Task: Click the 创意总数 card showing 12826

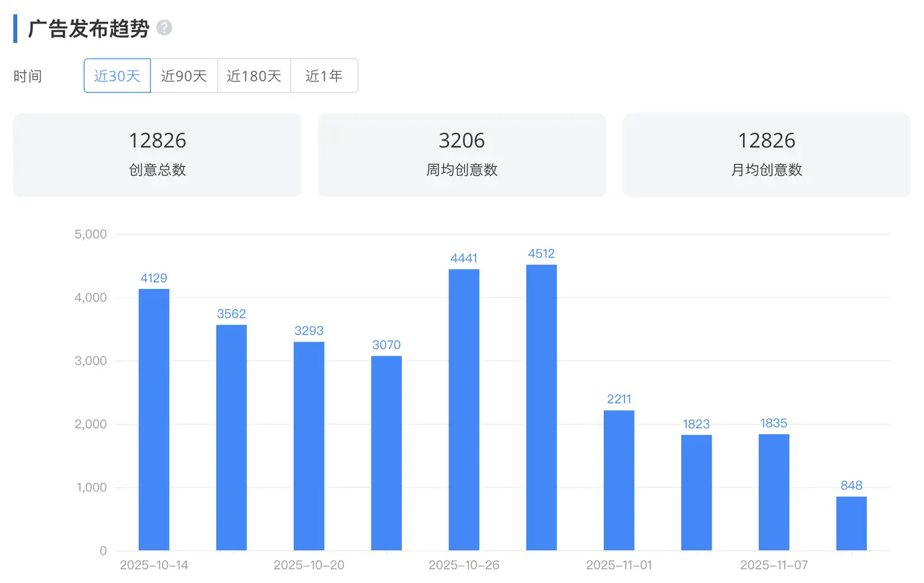Action: 157,155
